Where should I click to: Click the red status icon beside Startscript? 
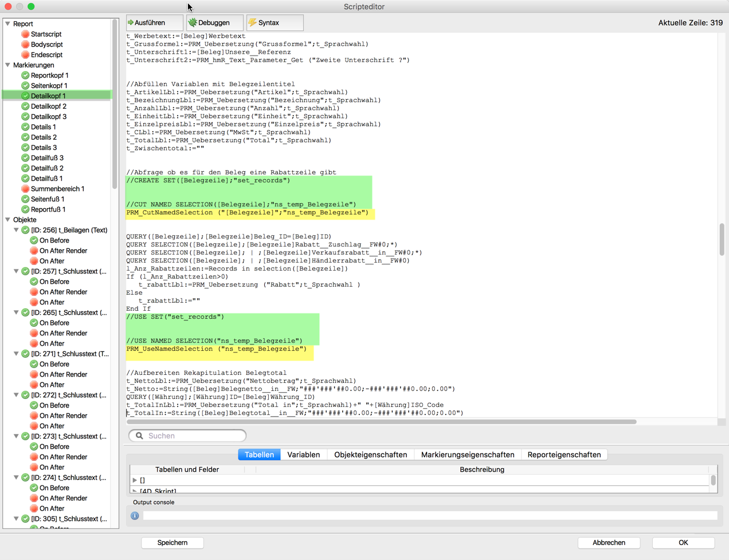click(25, 34)
